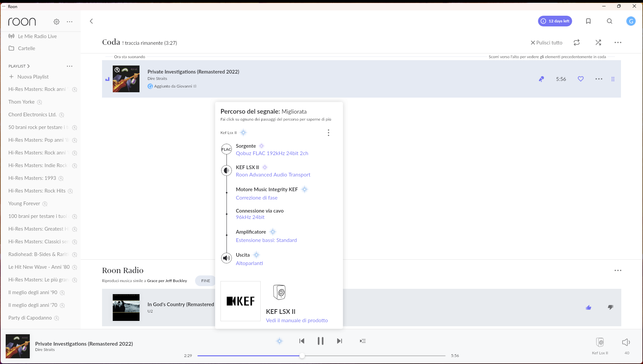Skip to next track
643x364 pixels.
coord(340,341)
